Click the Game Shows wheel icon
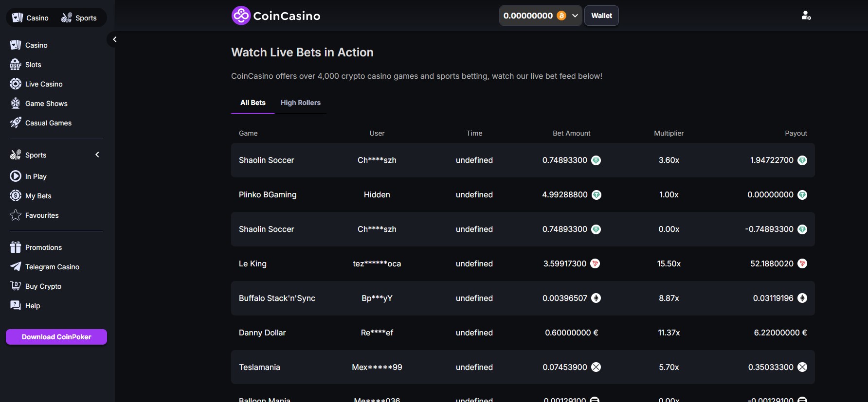This screenshot has height=402, width=868. click(16, 103)
